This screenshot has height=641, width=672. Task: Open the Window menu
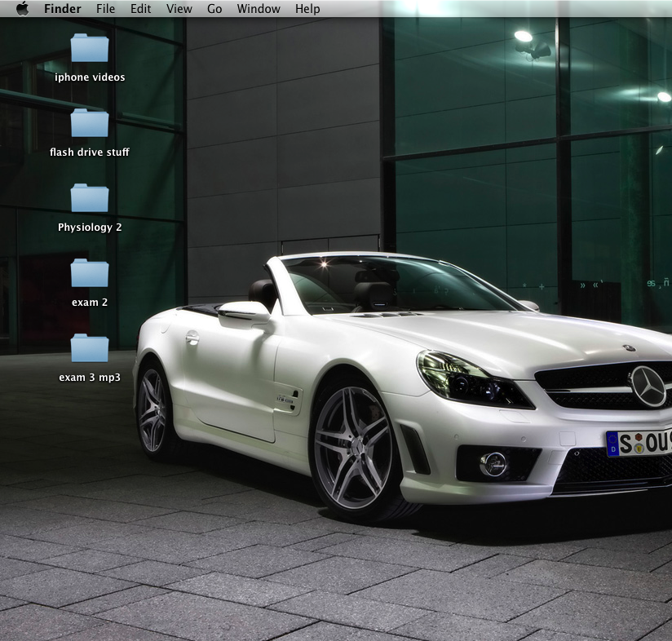pos(259,9)
